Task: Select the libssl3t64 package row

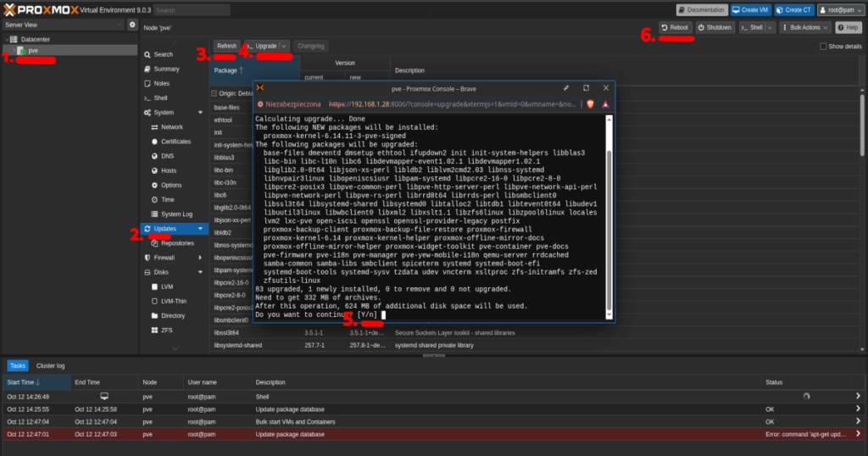Action: pyautogui.click(x=535, y=332)
